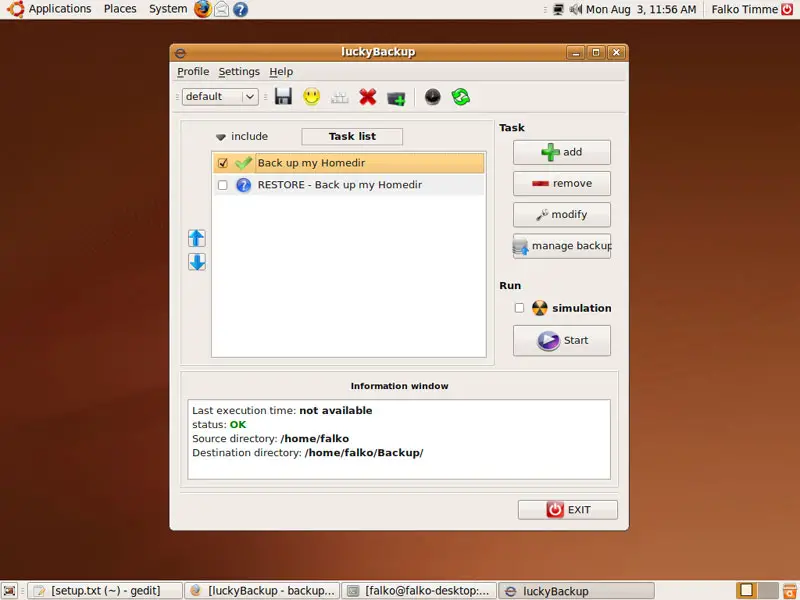This screenshot has height=600, width=800.
Task: Click the red power icon beside Falko Timme
Action: pos(788,9)
